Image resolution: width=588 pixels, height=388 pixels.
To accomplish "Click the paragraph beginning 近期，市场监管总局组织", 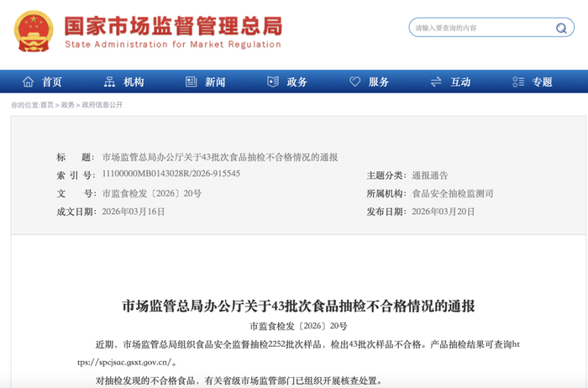I will click(x=298, y=353).
